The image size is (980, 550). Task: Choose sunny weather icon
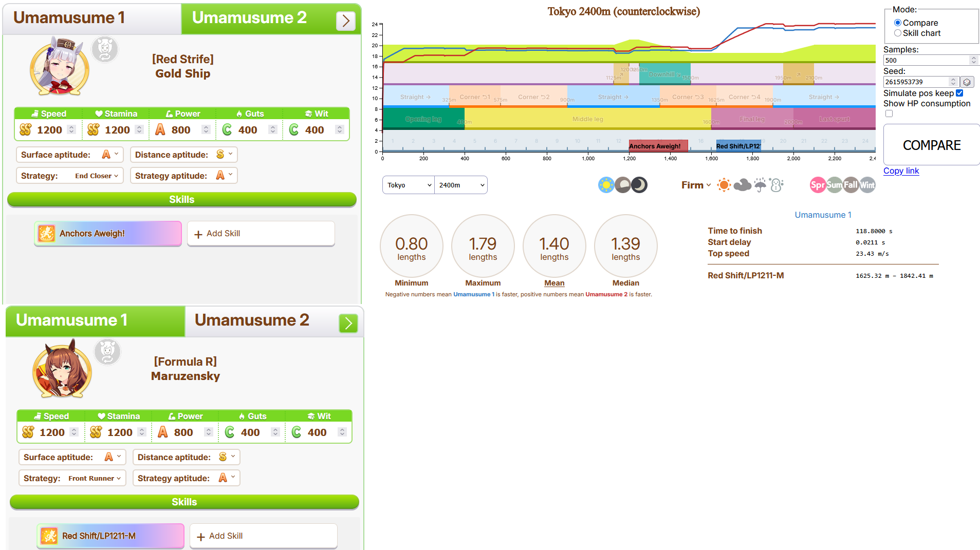click(724, 185)
